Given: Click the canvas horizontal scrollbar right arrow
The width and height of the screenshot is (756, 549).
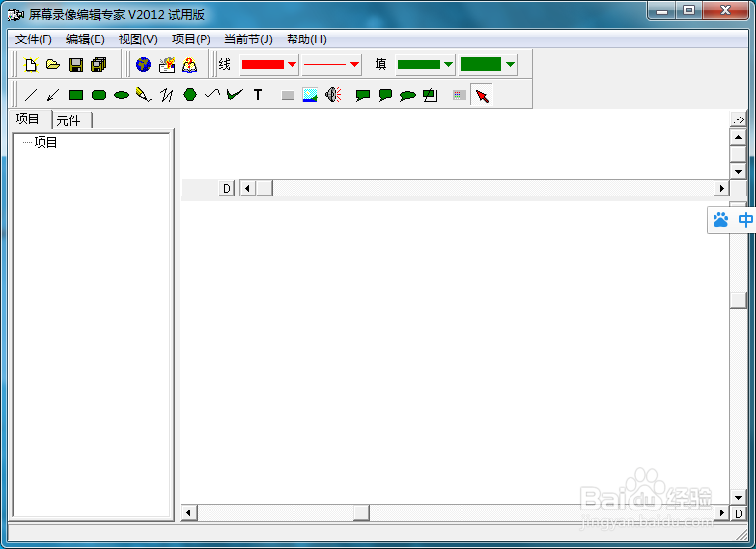Looking at the screenshot, I should click(x=721, y=513).
